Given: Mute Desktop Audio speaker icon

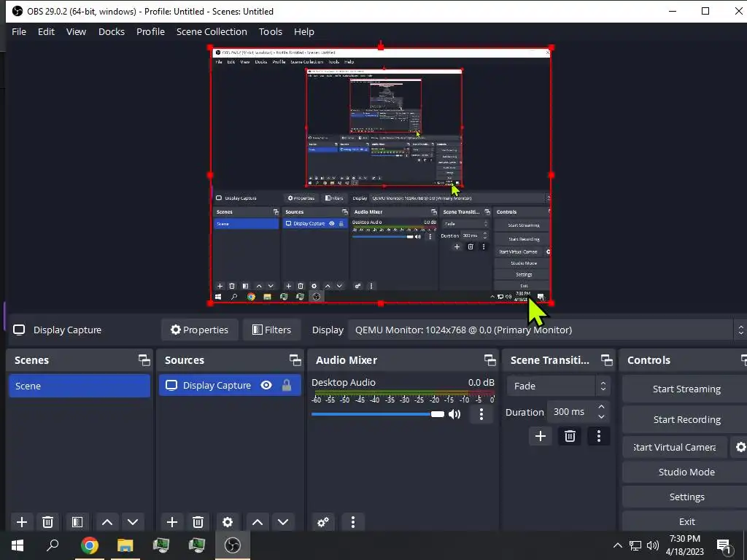Looking at the screenshot, I should click(x=455, y=414).
